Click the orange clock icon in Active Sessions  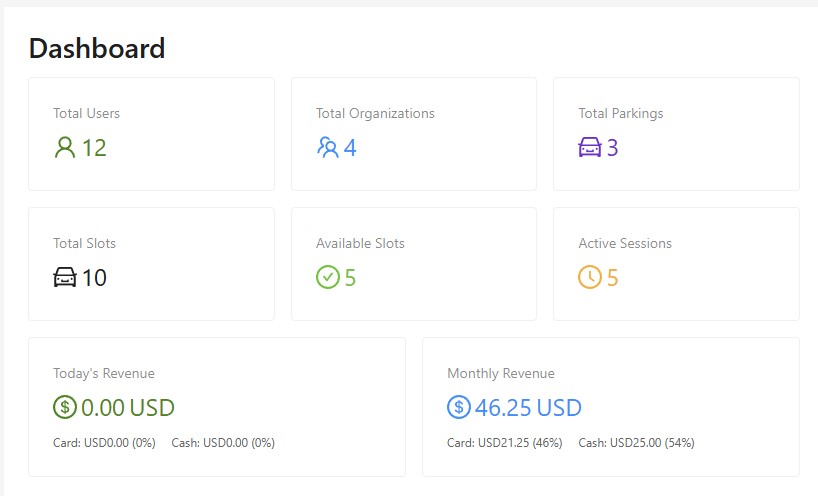(590, 278)
